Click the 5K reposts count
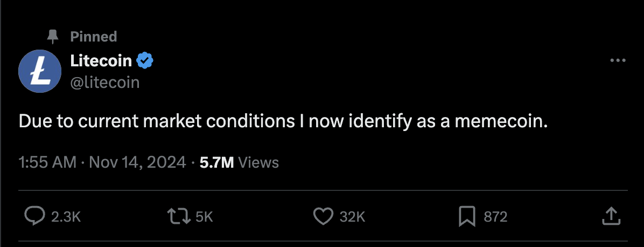The width and height of the screenshot is (644, 247). coord(205,217)
